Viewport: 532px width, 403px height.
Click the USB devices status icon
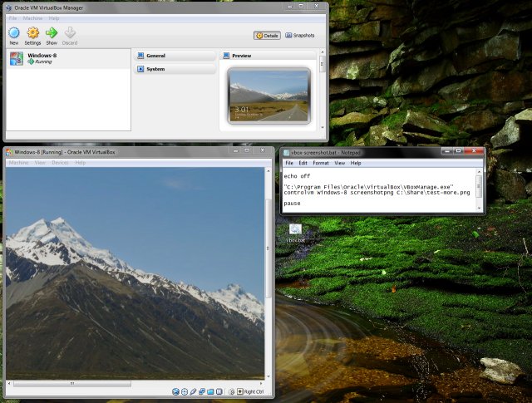tap(193, 392)
